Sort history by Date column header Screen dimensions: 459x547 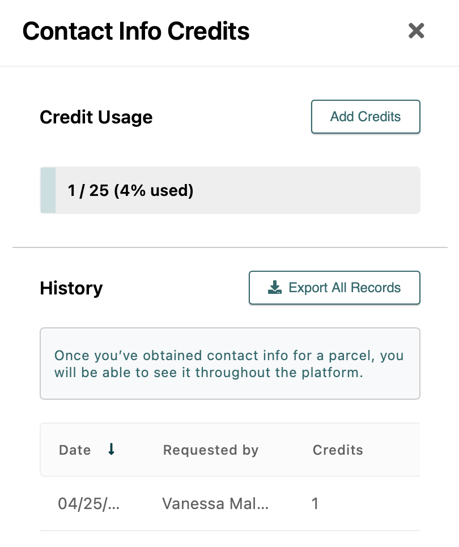[x=75, y=450]
